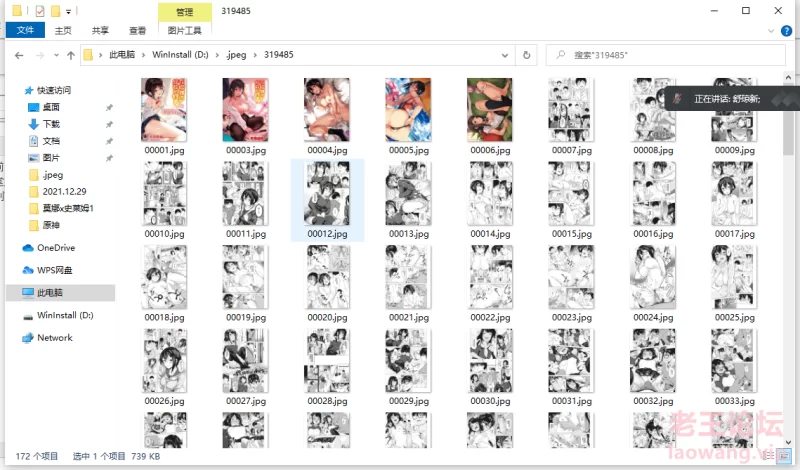Open the Customize Quick Access Toolbar dropdown

tap(68, 11)
